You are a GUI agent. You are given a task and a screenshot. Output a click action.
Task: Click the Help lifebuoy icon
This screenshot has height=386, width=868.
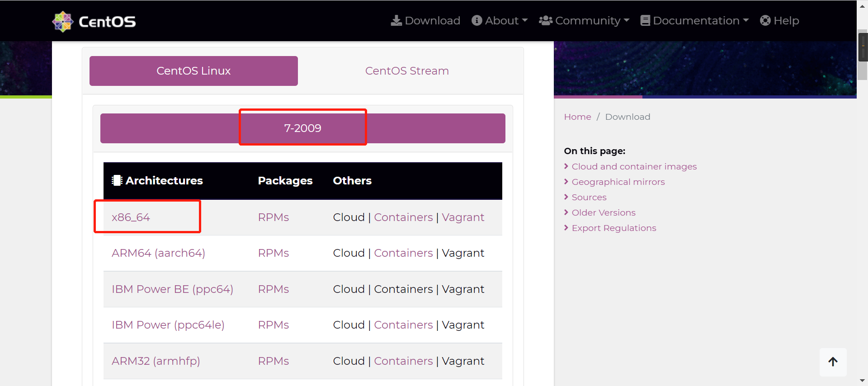click(x=765, y=21)
